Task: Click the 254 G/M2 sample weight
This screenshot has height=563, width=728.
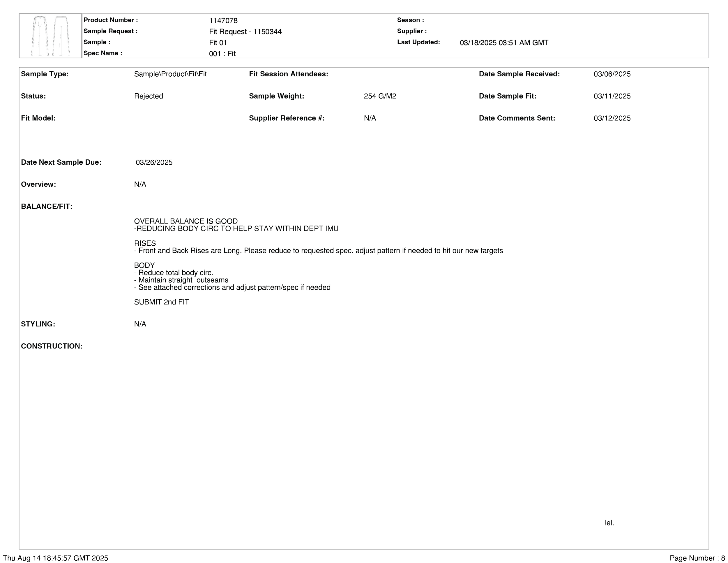Action: pos(380,96)
